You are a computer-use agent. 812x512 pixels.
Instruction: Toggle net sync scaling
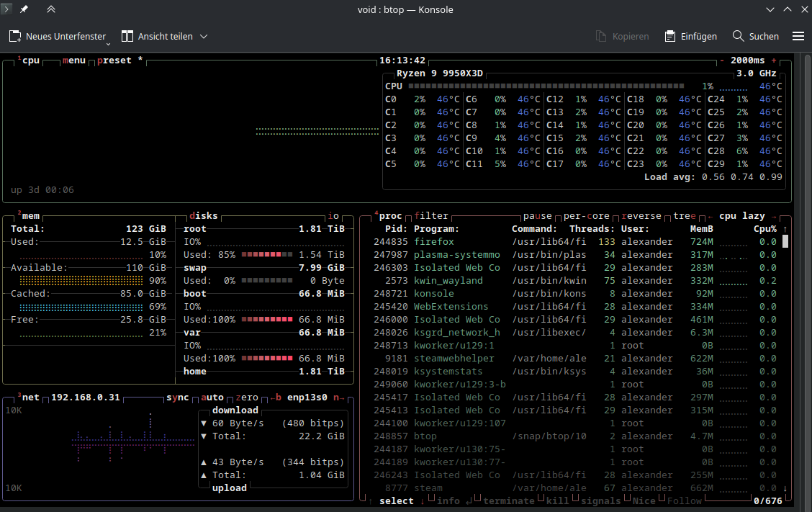pos(178,398)
